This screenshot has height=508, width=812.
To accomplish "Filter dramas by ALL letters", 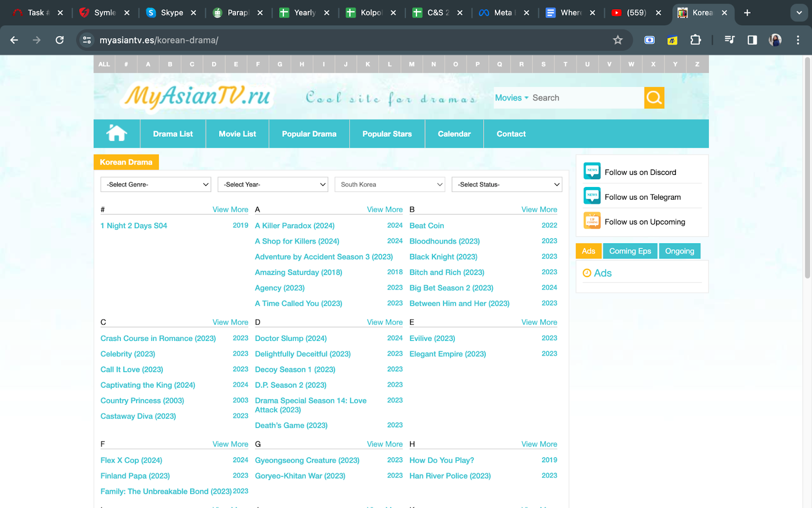I will point(104,64).
